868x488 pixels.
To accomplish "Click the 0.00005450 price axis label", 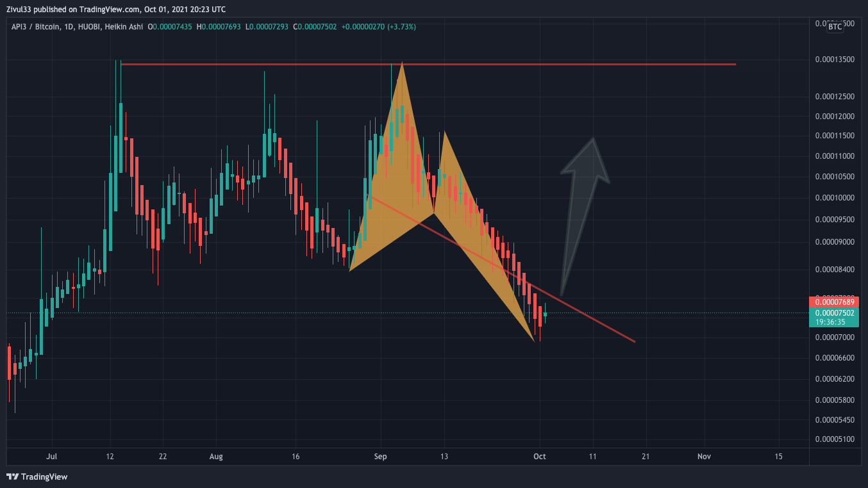I will [x=835, y=420].
